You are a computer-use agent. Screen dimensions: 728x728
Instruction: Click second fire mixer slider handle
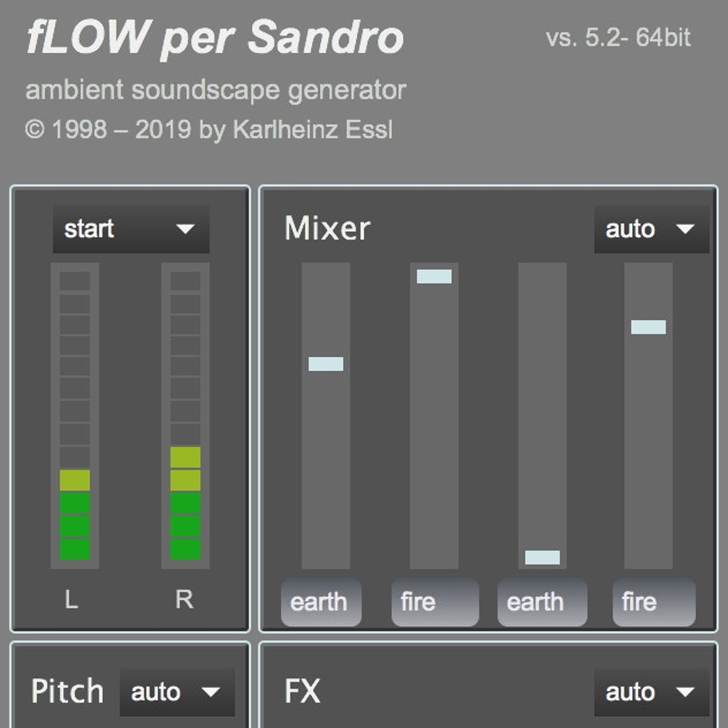648,327
